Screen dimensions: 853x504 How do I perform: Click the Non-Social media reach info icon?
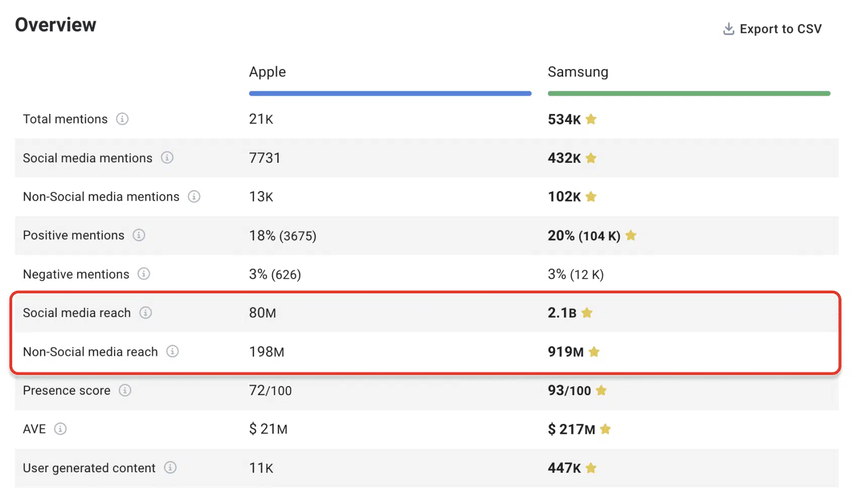(x=172, y=351)
